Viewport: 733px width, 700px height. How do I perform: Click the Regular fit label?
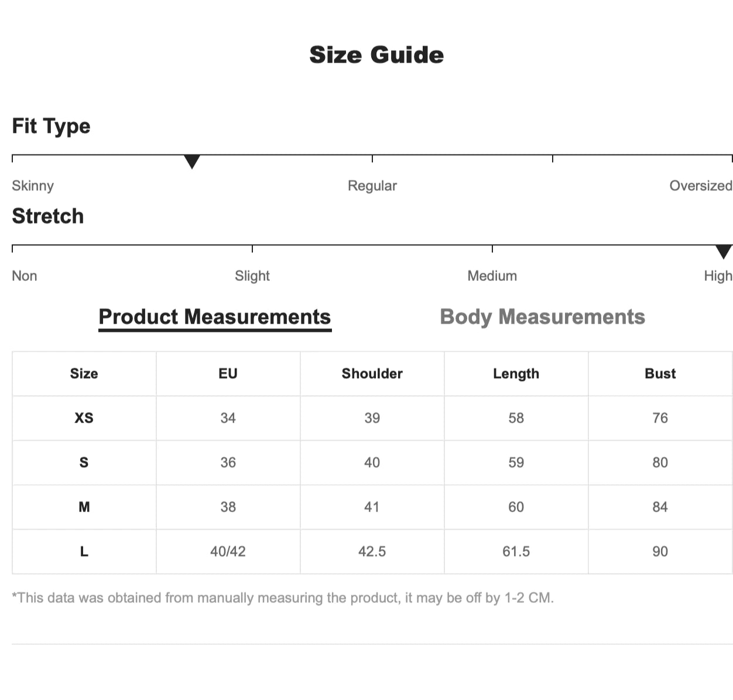click(372, 186)
